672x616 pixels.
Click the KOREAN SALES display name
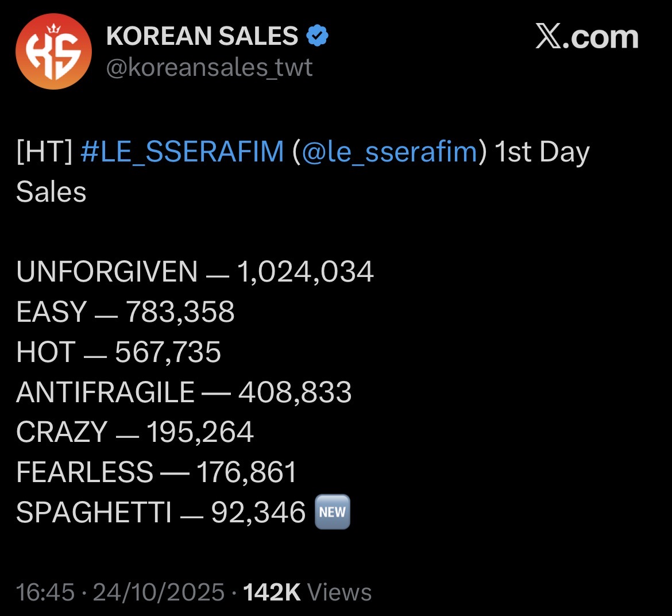coord(202,36)
